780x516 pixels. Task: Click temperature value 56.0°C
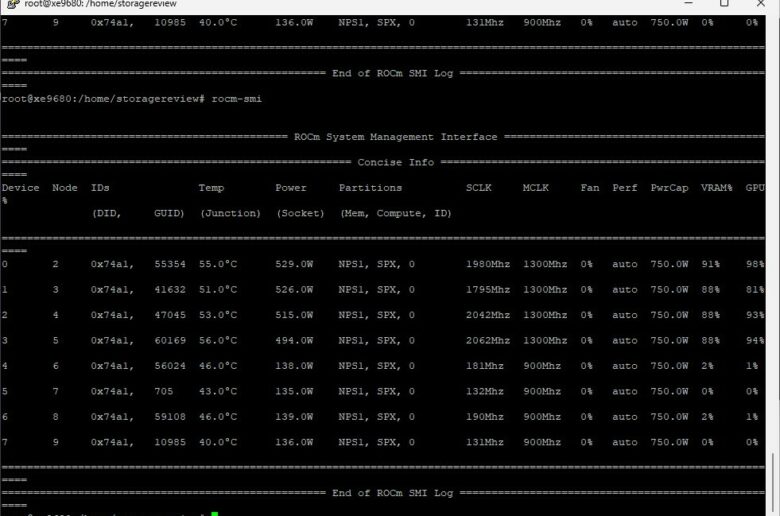[x=218, y=341]
